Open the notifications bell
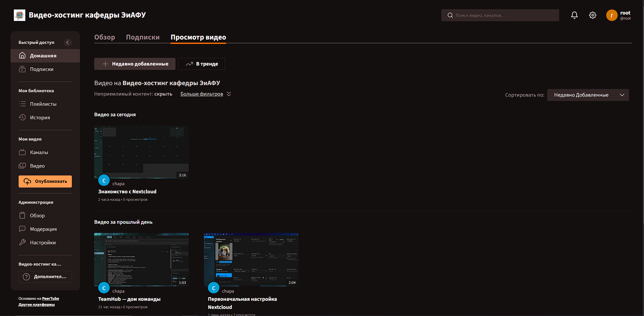Viewport: 644px width, 316px height. pos(574,15)
